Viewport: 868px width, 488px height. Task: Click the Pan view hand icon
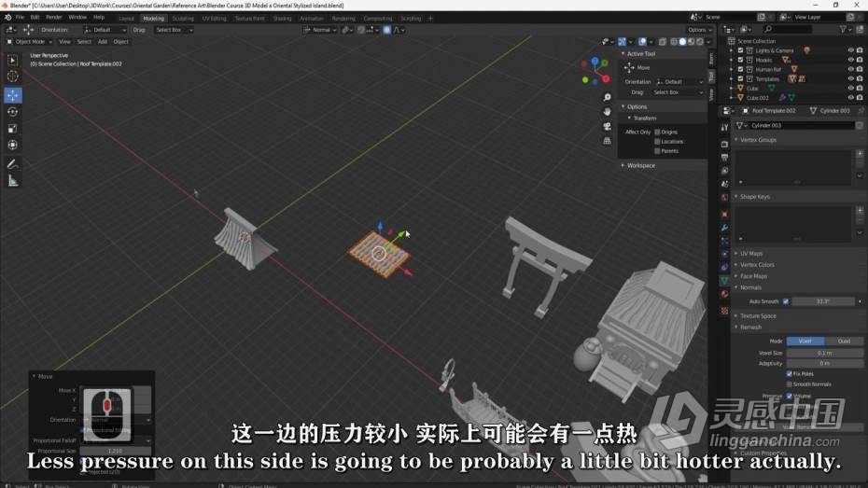607,112
